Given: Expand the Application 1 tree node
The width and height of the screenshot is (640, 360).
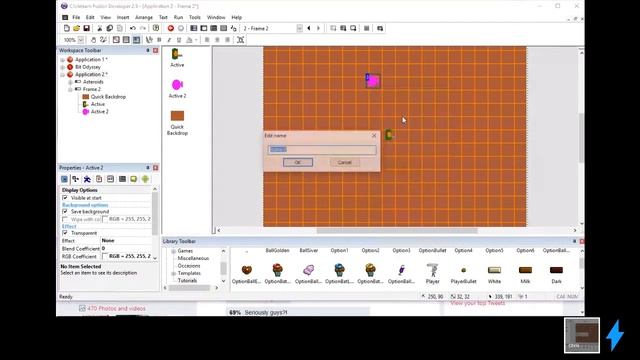Looking at the screenshot, I should 62,60.
